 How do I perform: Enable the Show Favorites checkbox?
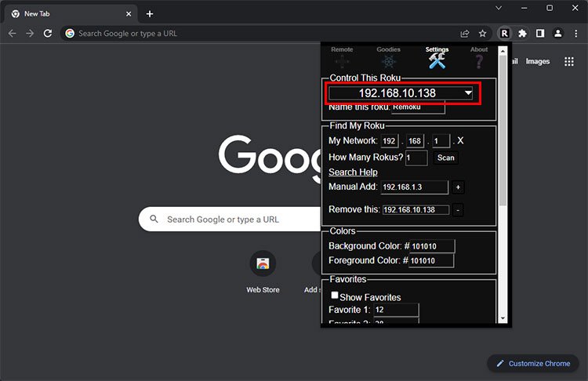335,295
